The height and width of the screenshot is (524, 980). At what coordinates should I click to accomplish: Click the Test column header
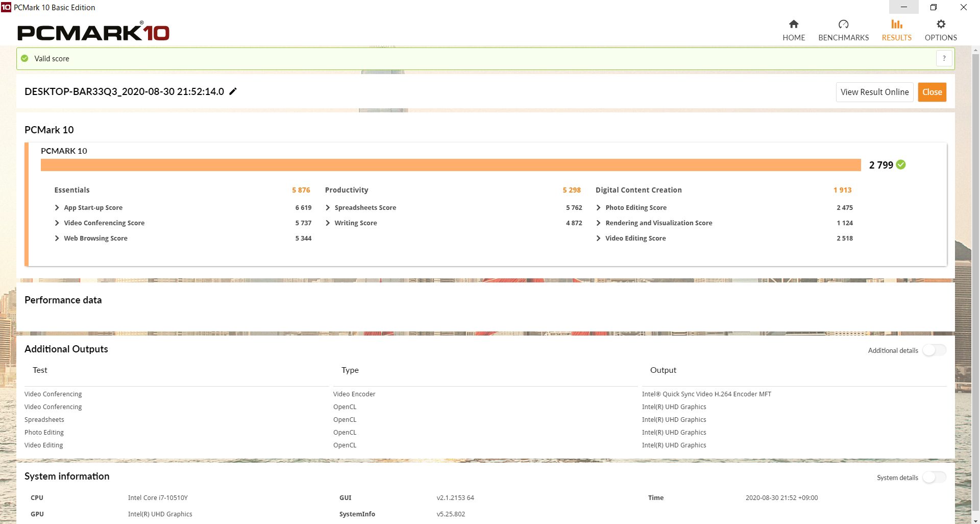pos(40,370)
